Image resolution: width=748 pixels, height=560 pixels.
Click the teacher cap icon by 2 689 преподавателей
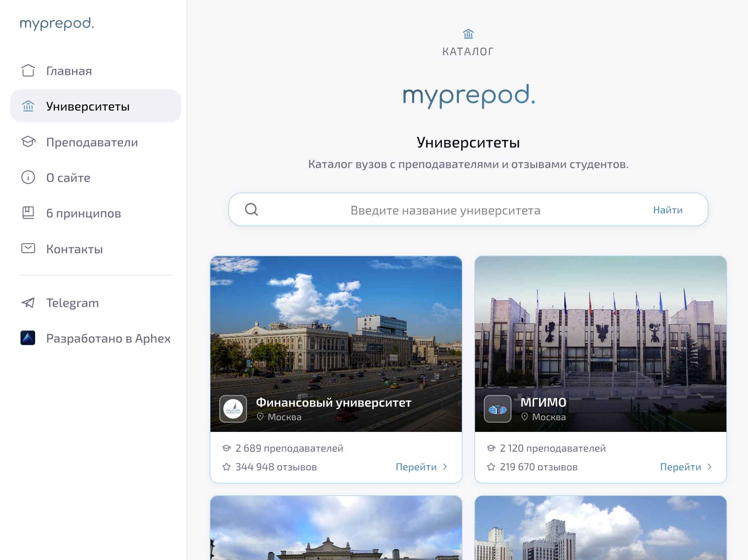tap(227, 448)
